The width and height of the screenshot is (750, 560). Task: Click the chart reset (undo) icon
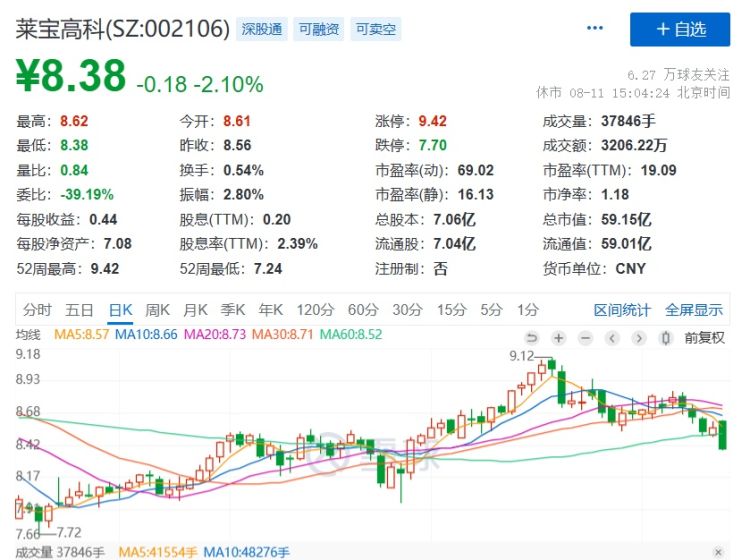(531, 338)
